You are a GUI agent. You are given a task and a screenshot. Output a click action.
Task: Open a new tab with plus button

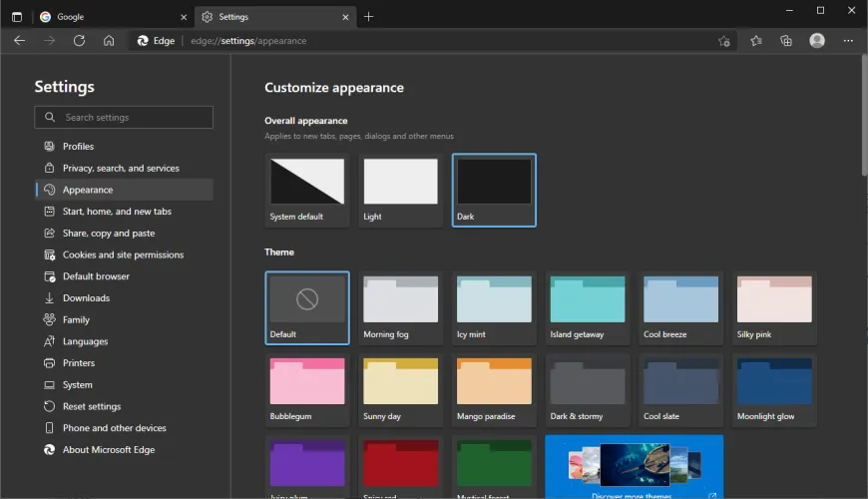tap(368, 17)
